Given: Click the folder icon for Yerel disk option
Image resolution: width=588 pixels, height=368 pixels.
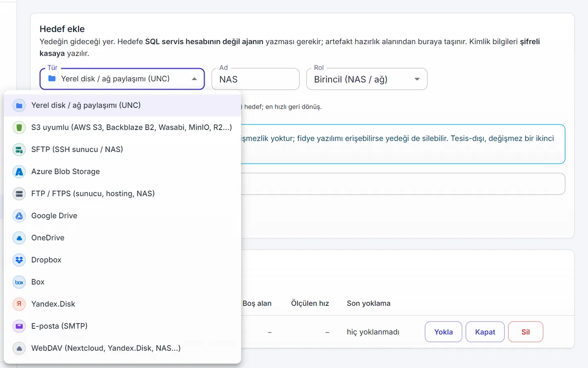Looking at the screenshot, I should point(19,105).
